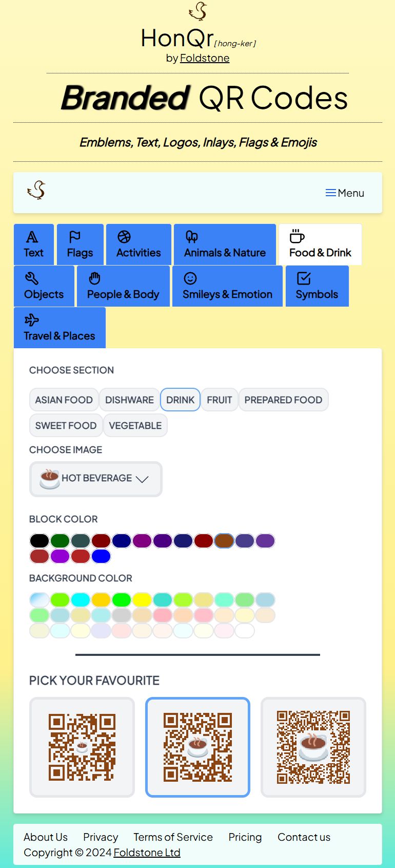Switch to the Text tab

click(x=33, y=244)
